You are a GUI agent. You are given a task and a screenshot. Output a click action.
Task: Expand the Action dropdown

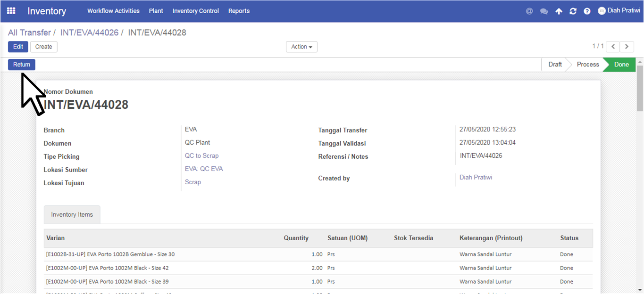pos(301,47)
